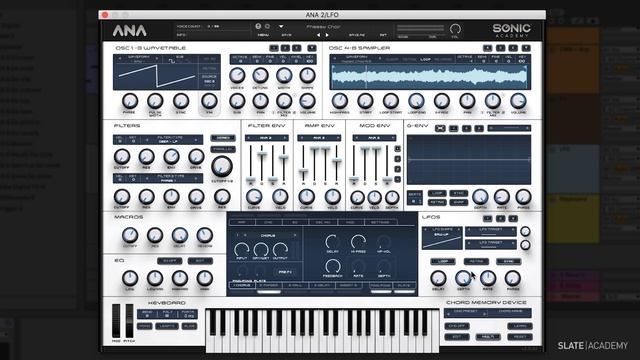Click the Amp Env attack slider handle

click(x=303, y=172)
